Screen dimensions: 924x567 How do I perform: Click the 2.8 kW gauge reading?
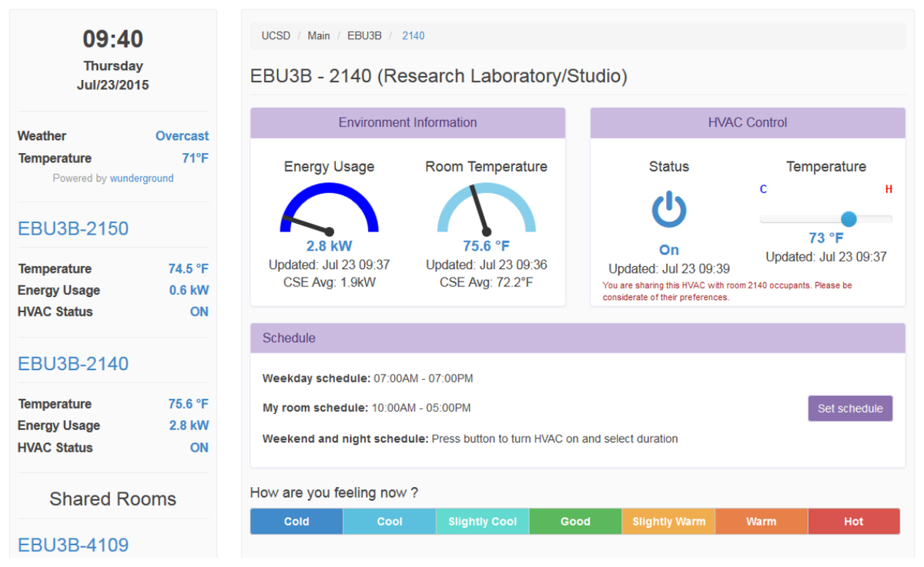(330, 246)
